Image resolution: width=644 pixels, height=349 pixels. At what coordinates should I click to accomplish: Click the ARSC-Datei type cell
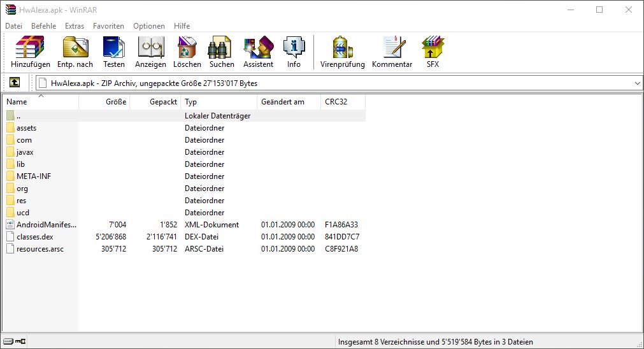[x=204, y=249]
